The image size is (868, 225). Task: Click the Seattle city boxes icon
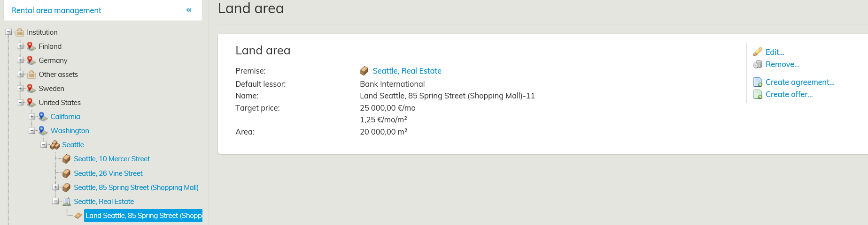55,145
